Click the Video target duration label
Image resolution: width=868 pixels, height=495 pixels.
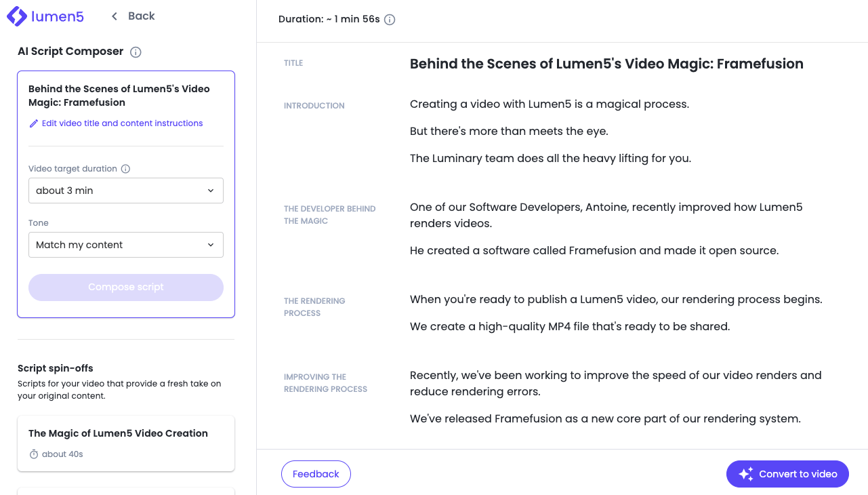tap(73, 169)
